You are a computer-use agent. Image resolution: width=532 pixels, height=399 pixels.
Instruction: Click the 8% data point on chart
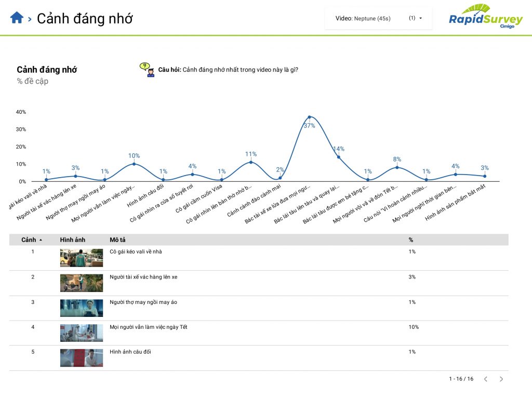point(397,167)
